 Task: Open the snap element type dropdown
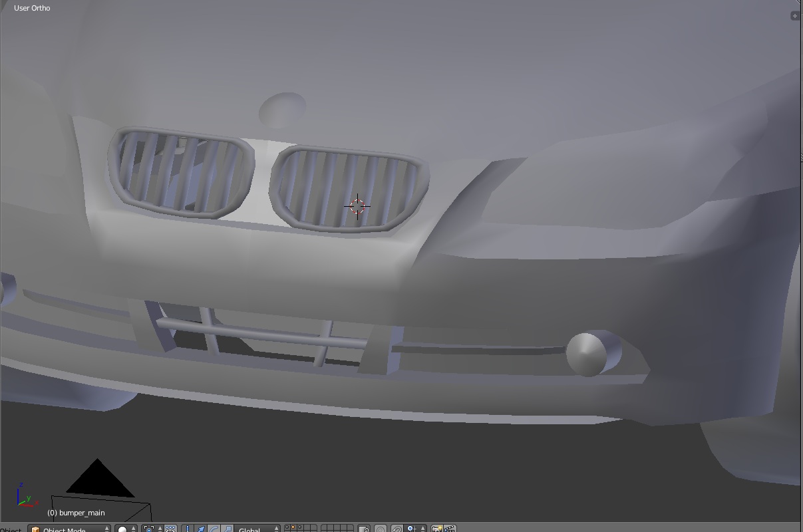(x=415, y=529)
